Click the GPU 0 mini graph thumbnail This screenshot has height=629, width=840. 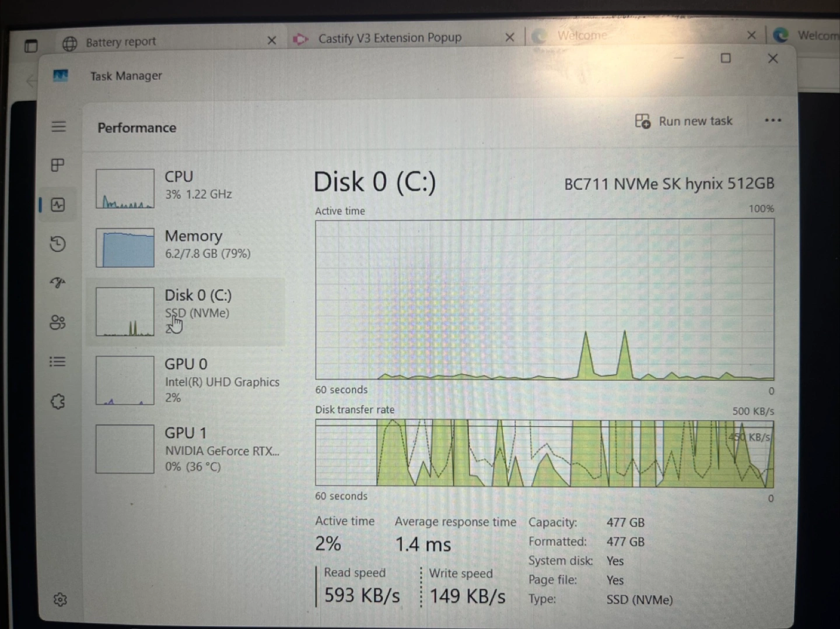(125, 381)
